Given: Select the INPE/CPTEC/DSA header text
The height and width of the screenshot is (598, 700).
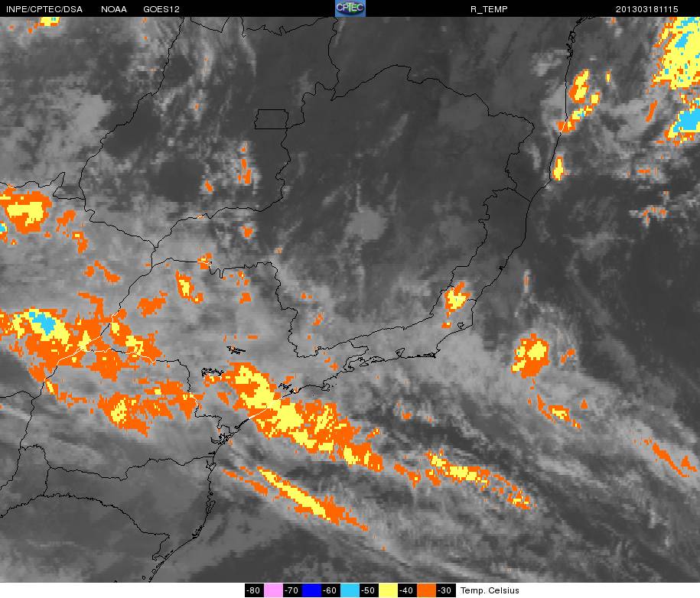Looking at the screenshot, I should point(44,9).
